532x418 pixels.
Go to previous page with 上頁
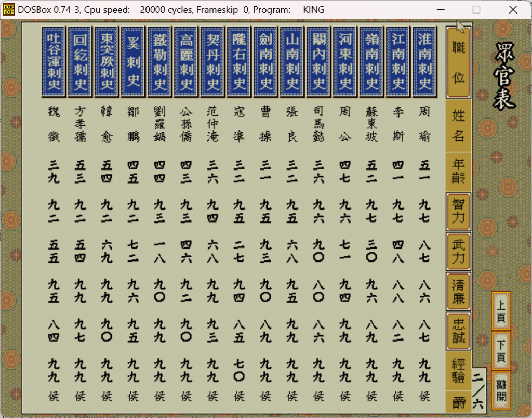pos(501,311)
